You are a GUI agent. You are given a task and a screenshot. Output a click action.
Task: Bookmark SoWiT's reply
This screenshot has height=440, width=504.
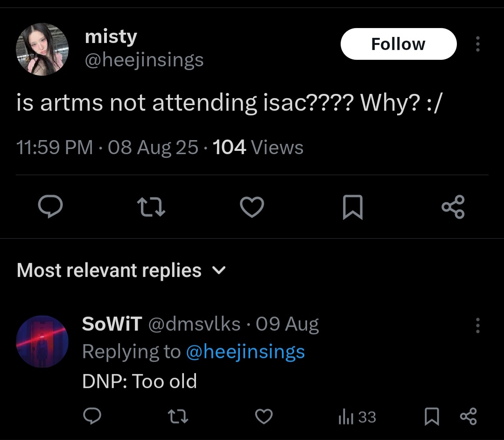tap(432, 416)
